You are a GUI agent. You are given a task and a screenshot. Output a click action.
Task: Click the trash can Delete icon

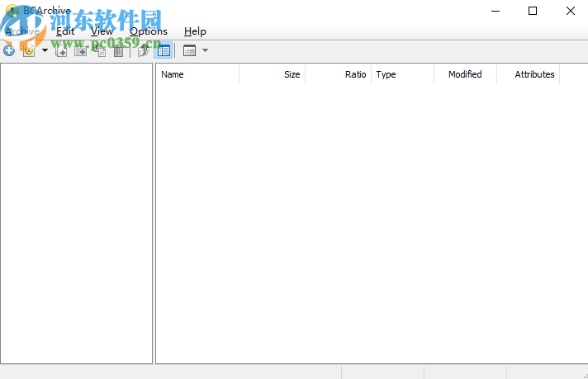coord(118,50)
